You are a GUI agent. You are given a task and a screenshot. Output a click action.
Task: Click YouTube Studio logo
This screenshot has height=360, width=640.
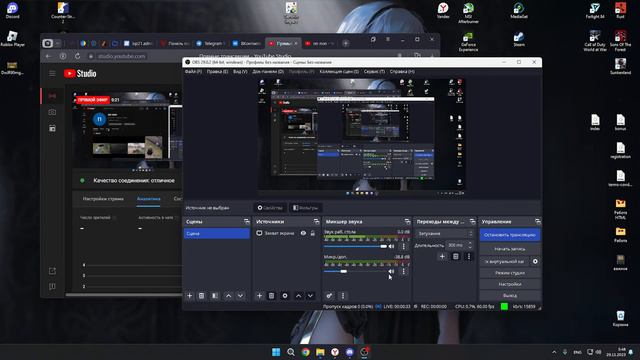80,73
